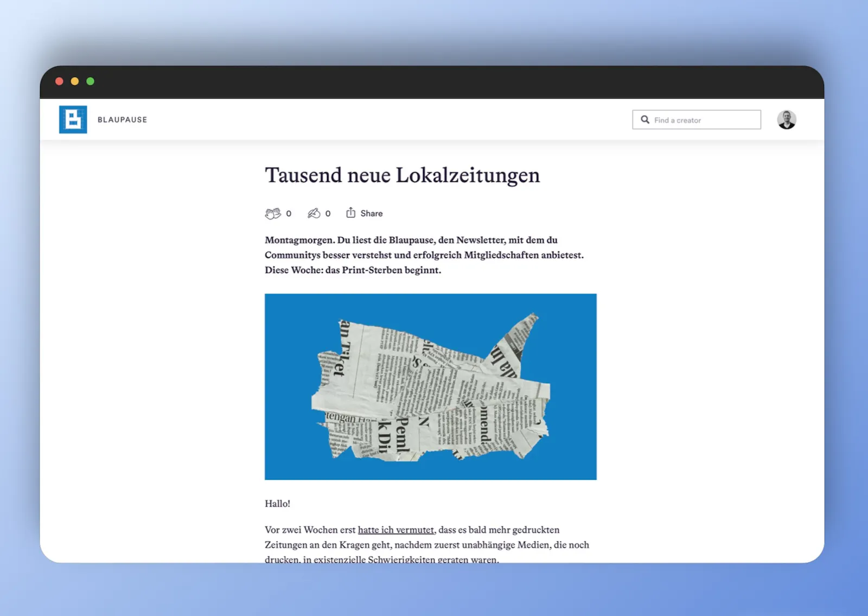Click the bold Montagmorgen intro paragraph
The height and width of the screenshot is (616, 868).
click(x=424, y=255)
